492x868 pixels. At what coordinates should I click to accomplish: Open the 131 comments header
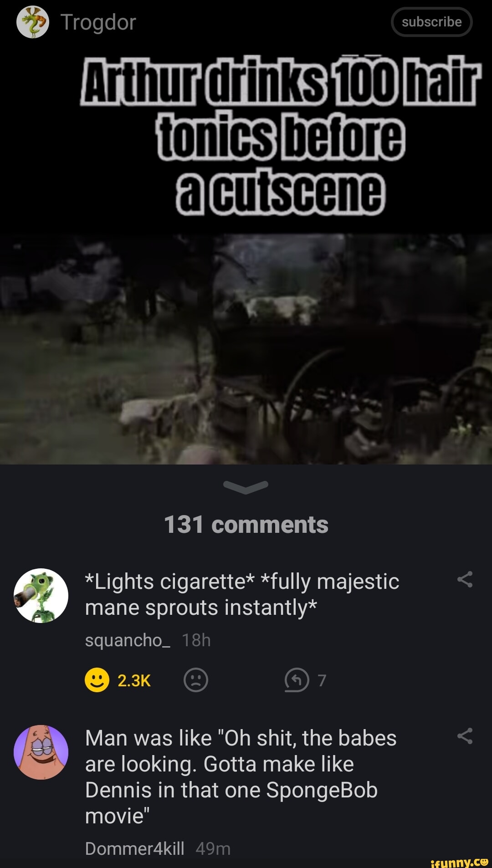click(246, 525)
